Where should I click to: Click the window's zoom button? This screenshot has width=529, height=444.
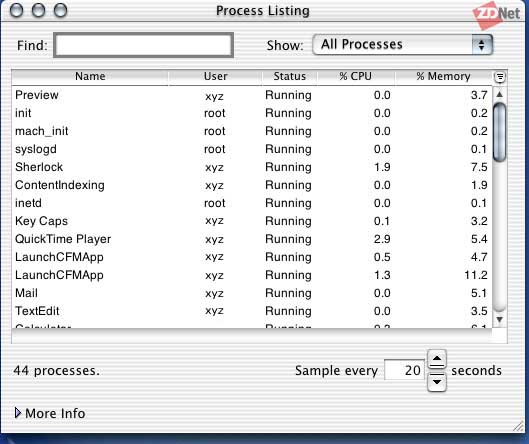click(60, 10)
